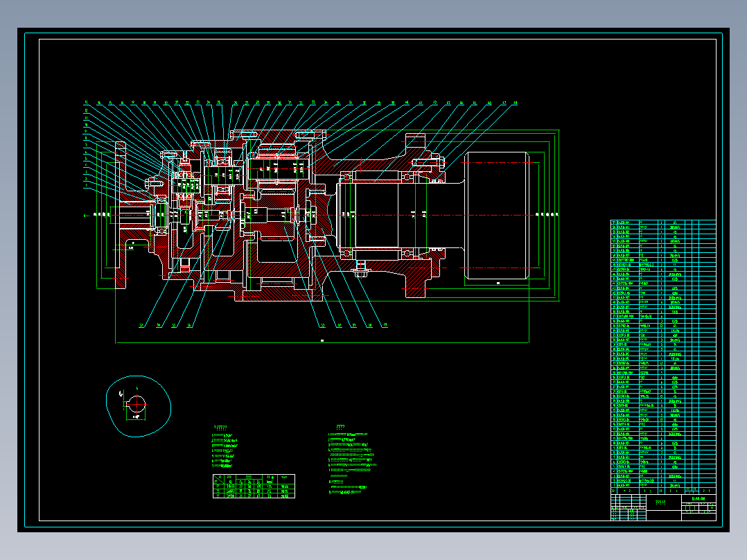Select the large white drum outline in the assembly
Image resolution: width=747 pixels, height=560 pixels.
(x=497, y=216)
